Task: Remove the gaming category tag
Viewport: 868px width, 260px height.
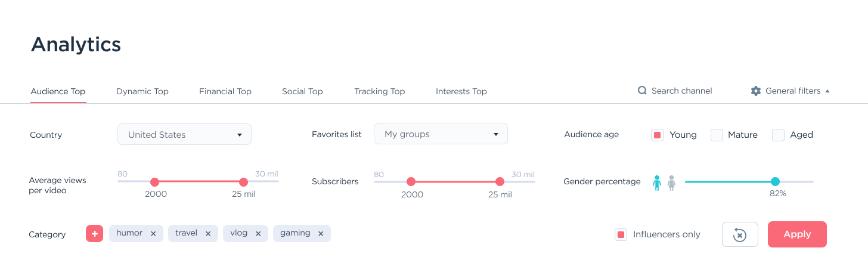Action: pyautogui.click(x=321, y=234)
